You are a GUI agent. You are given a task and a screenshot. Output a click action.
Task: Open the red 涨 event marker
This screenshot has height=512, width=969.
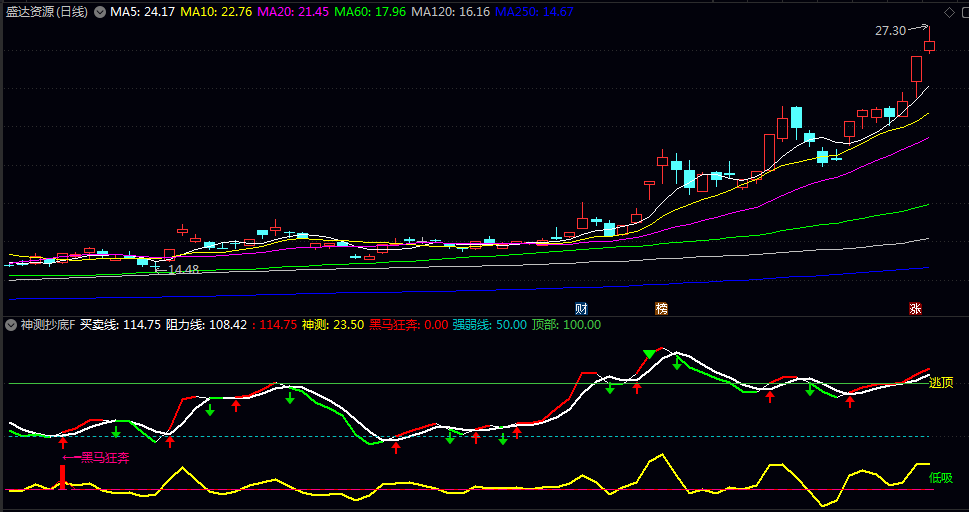[x=914, y=308]
